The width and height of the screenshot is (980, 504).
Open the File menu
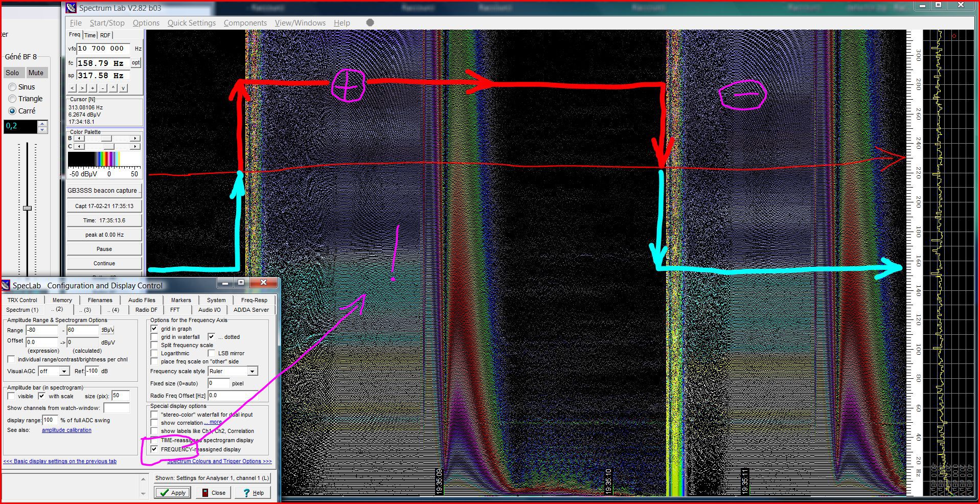pos(76,22)
